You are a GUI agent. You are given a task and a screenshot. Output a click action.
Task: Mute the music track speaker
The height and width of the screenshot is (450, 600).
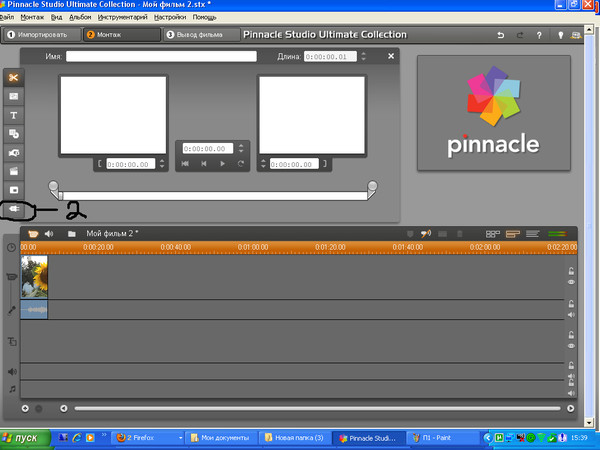tap(571, 393)
